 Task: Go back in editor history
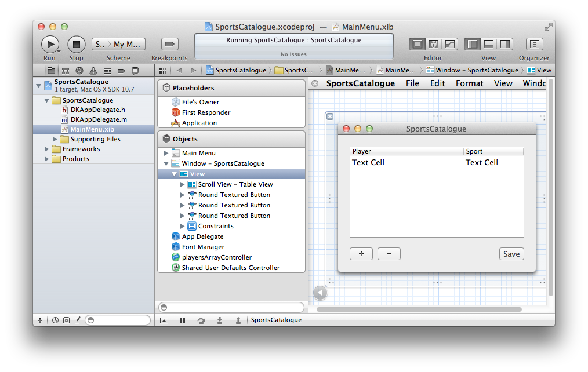click(x=179, y=71)
